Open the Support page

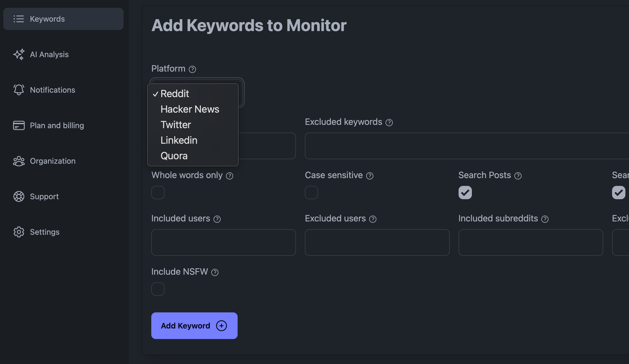63,196
